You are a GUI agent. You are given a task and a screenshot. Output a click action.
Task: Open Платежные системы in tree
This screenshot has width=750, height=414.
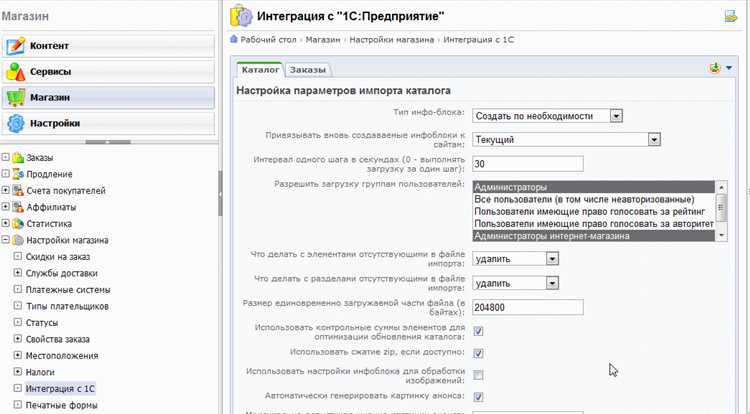(x=68, y=290)
